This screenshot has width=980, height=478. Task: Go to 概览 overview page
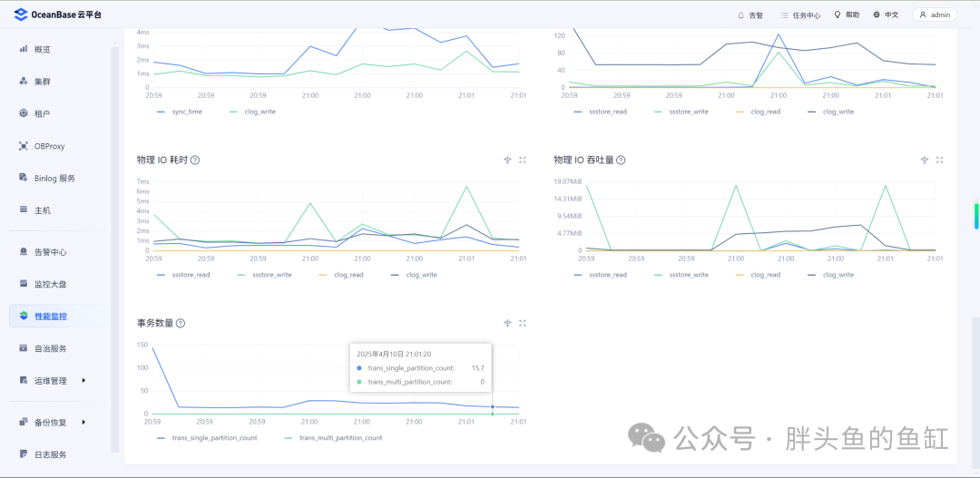(43, 49)
